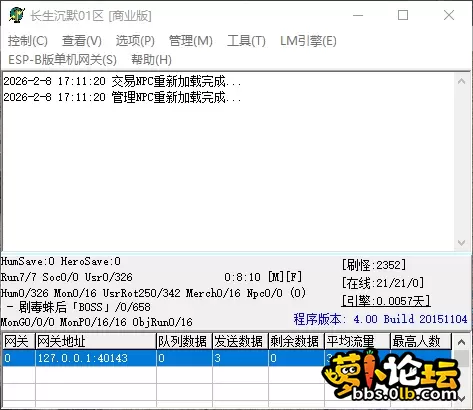Click the HumSave:0 HeroSave:0 status line
The width and height of the screenshot is (473, 410).
pos(61,261)
